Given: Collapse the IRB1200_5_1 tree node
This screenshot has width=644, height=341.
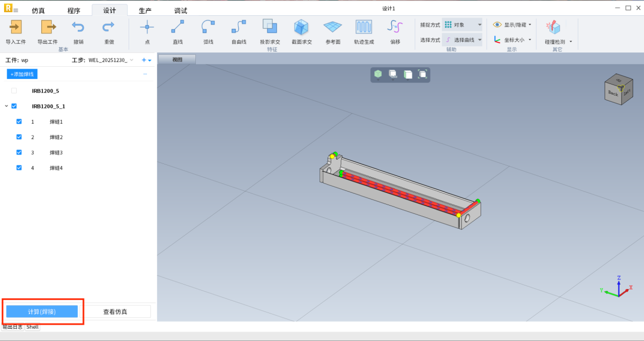Looking at the screenshot, I should (6, 106).
